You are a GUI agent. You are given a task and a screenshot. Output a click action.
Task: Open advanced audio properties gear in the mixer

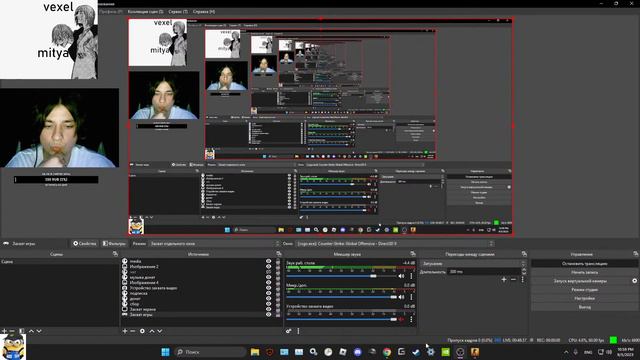coord(289,331)
